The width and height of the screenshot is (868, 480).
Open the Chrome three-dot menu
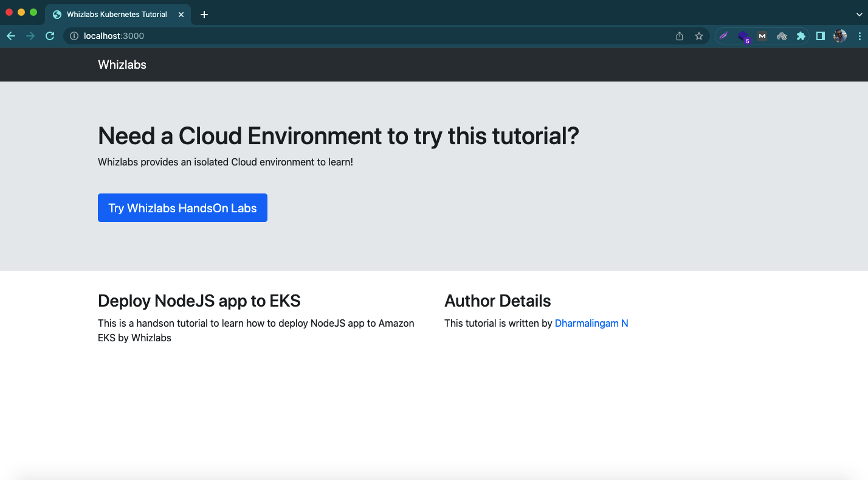pyautogui.click(x=859, y=36)
